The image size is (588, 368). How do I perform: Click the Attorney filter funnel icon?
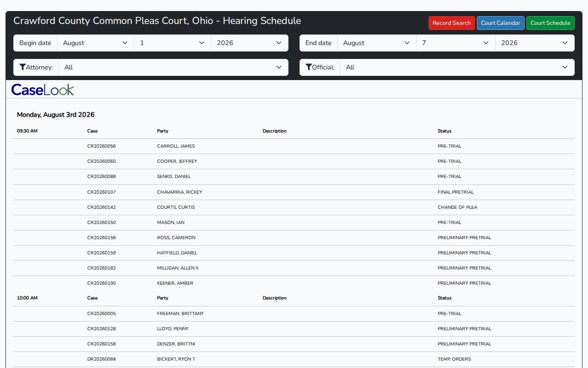click(x=23, y=67)
